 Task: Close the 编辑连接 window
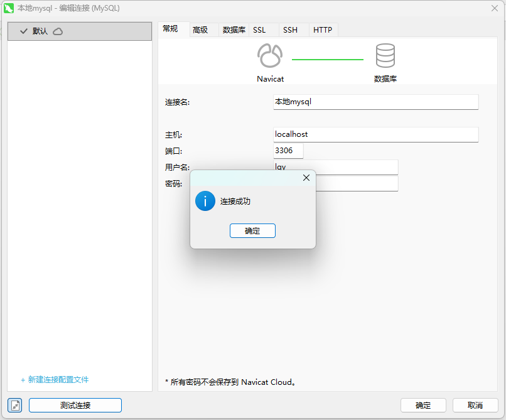point(494,8)
